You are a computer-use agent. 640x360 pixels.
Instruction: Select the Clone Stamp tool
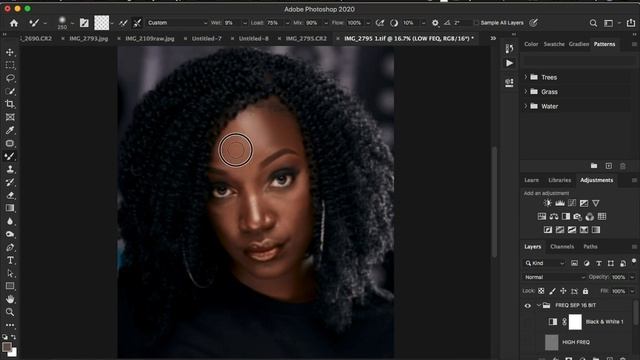tap(10, 169)
